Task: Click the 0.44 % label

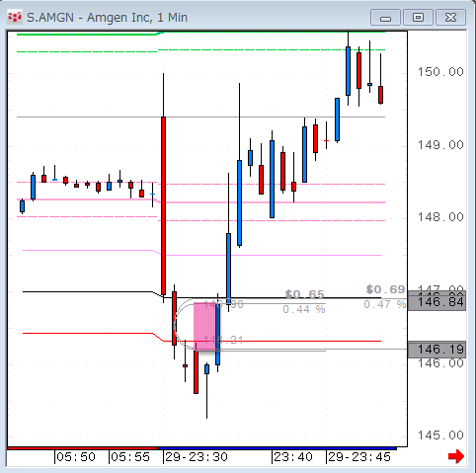Action: pos(304,309)
